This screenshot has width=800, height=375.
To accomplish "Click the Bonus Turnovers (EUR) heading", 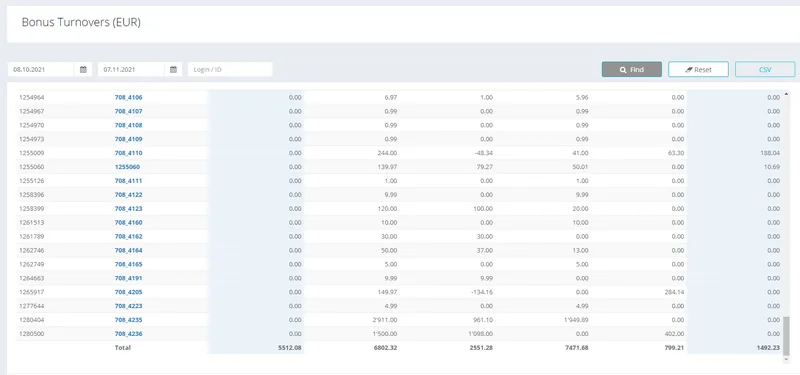I will coord(81,23).
